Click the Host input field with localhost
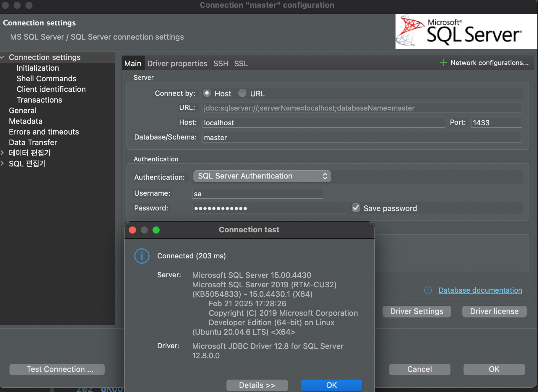The image size is (538, 392). (323, 122)
